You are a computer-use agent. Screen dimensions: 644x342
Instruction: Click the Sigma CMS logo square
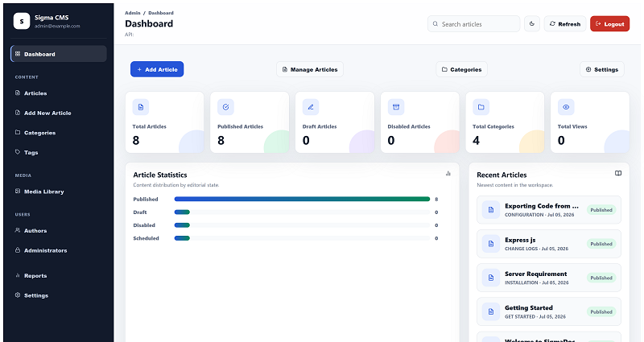pos(22,21)
